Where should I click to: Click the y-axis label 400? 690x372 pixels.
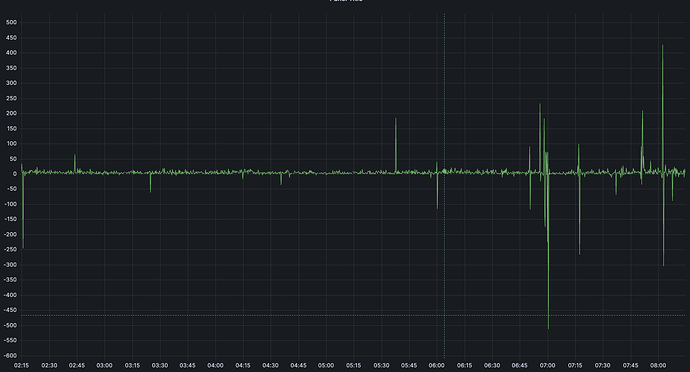(12, 53)
